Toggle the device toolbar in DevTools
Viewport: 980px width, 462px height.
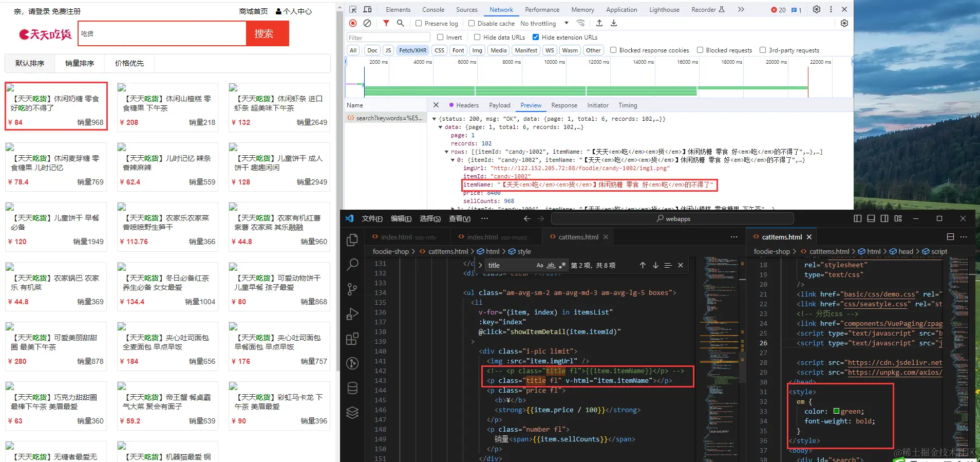[367, 9]
